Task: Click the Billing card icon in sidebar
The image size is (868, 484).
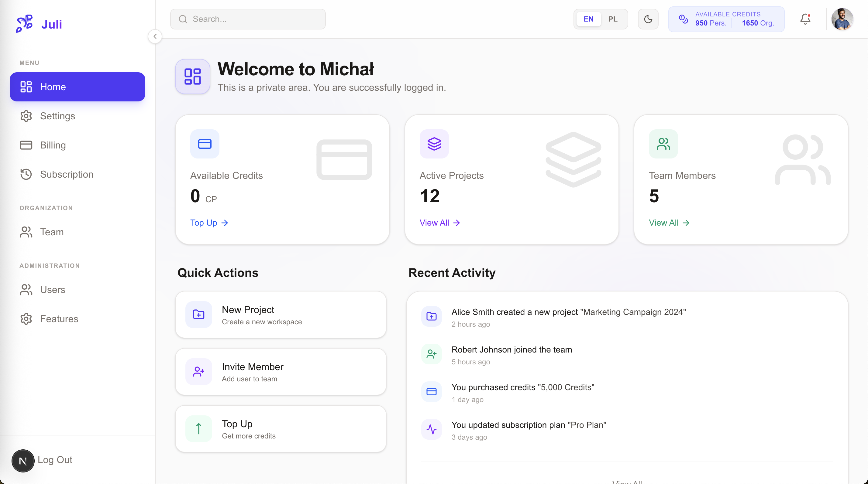Action: (x=26, y=145)
